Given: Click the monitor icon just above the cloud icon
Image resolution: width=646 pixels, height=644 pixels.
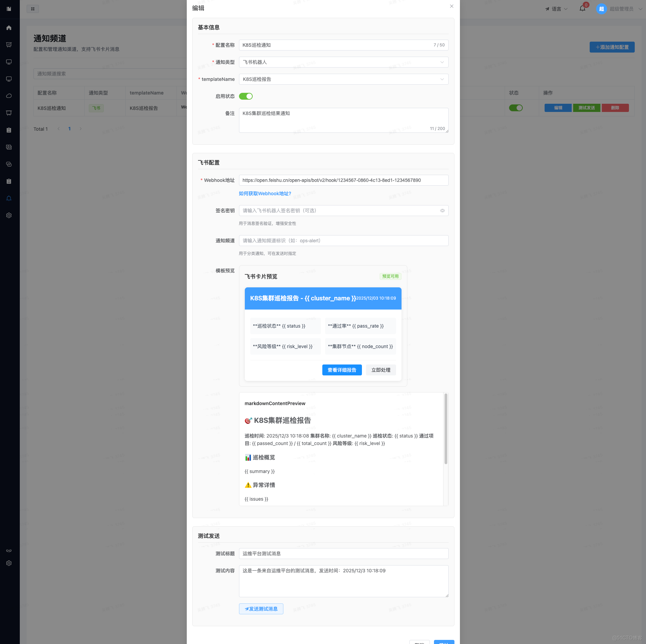Looking at the screenshot, I should click(x=9, y=79).
